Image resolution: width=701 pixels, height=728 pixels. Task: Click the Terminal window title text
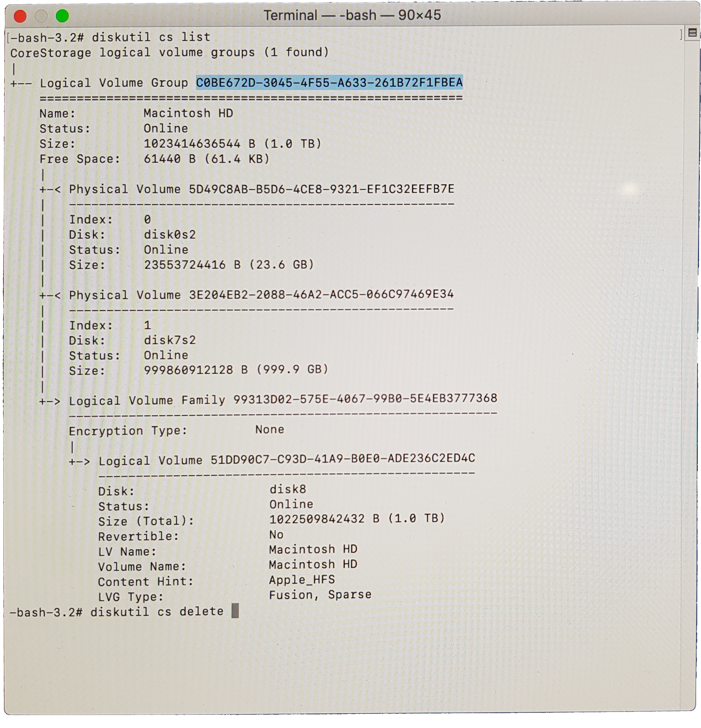pos(352,15)
